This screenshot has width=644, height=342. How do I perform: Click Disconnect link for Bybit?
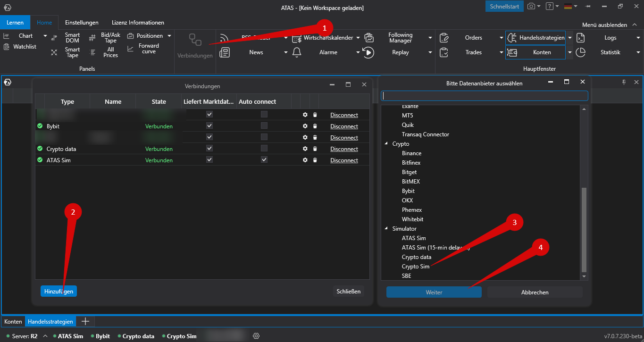pos(344,126)
